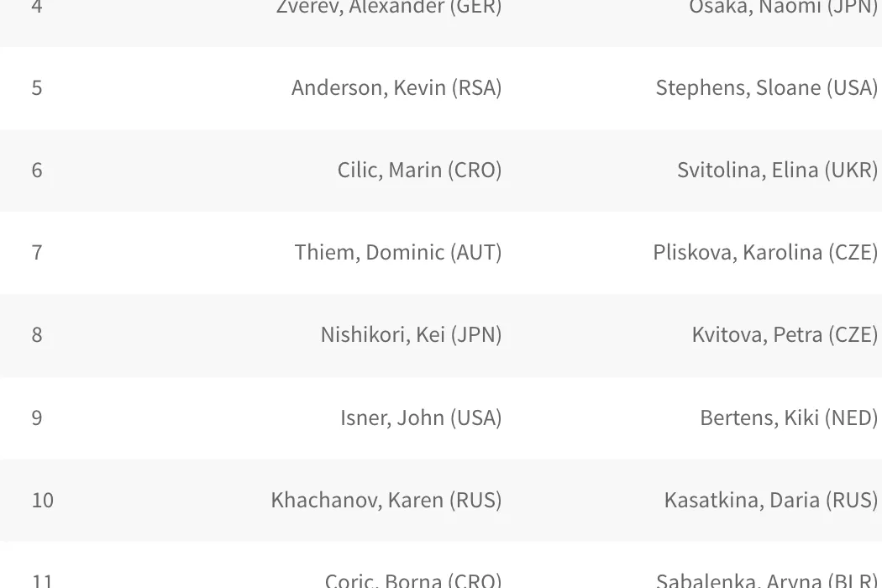The image size is (882, 588).
Task: Select Kasatkina, Daria (RUS) cell
Action: point(771,500)
